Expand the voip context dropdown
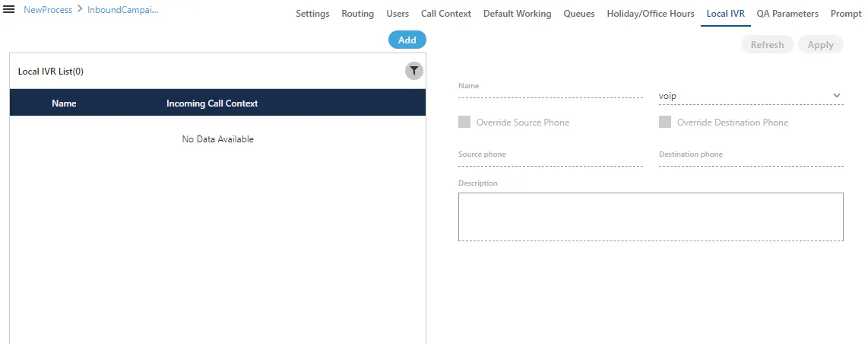Screen dimensions: 868x344 pos(751,96)
